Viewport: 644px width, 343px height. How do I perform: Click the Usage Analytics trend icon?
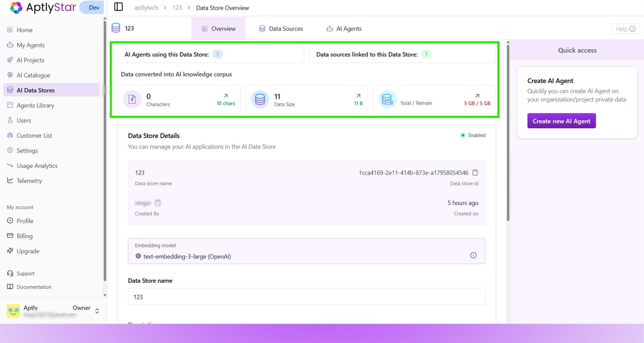click(10, 165)
